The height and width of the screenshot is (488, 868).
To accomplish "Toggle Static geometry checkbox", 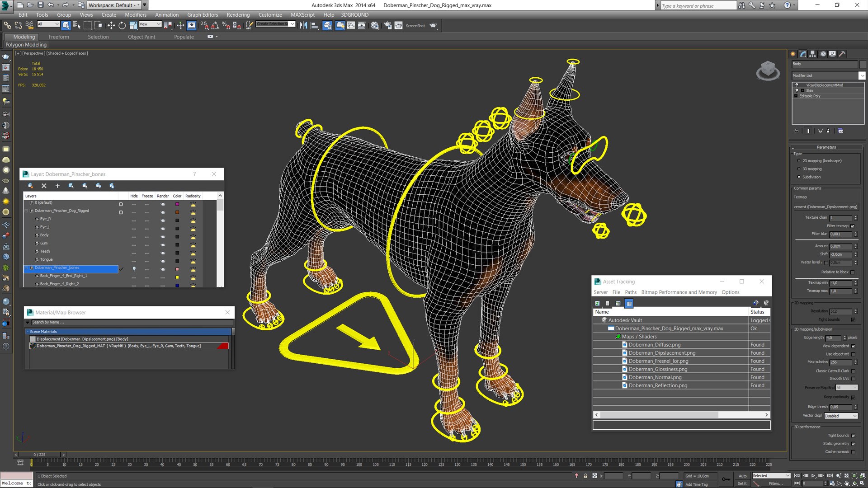I will 853,444.
